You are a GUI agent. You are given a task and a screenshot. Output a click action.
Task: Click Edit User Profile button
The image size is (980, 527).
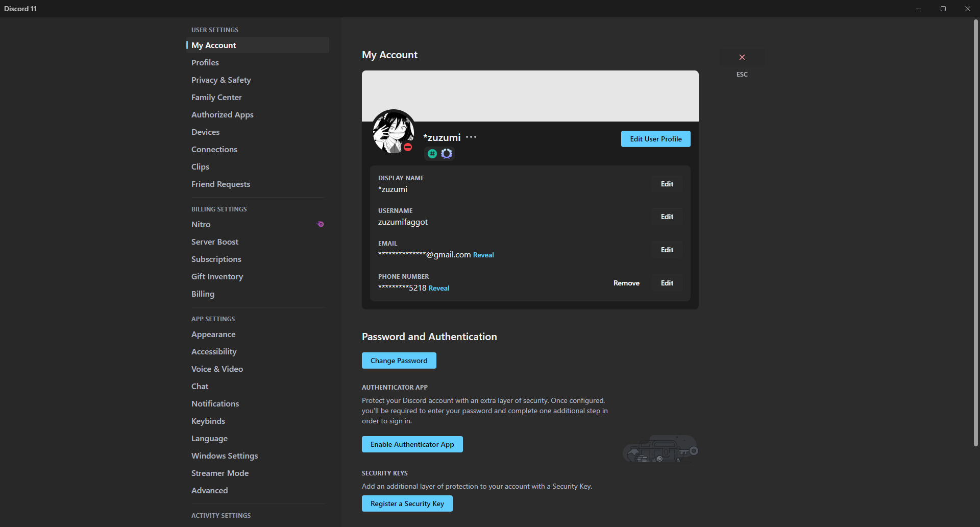pos(656,139)
